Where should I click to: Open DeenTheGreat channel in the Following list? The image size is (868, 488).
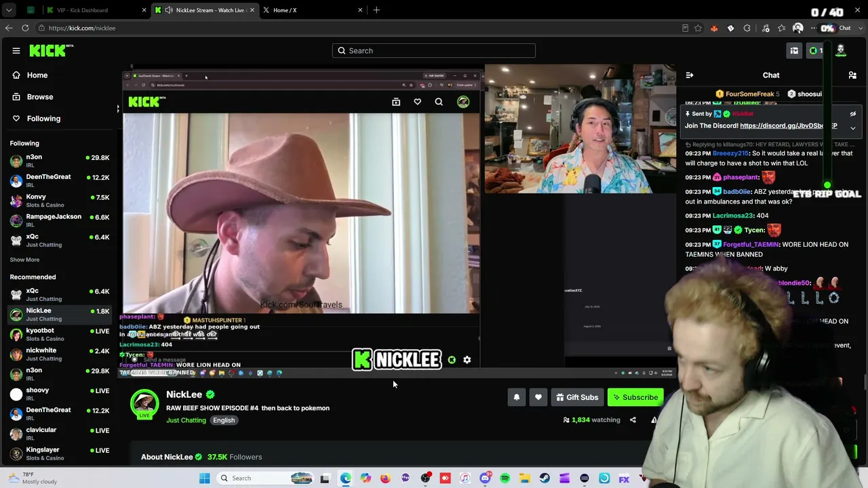click(x=60, y=180)
